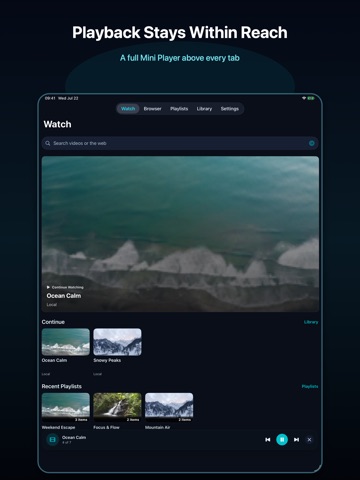Click the Watch page heading
Screen dimensions: 360x480
click(x=57, y=124)
